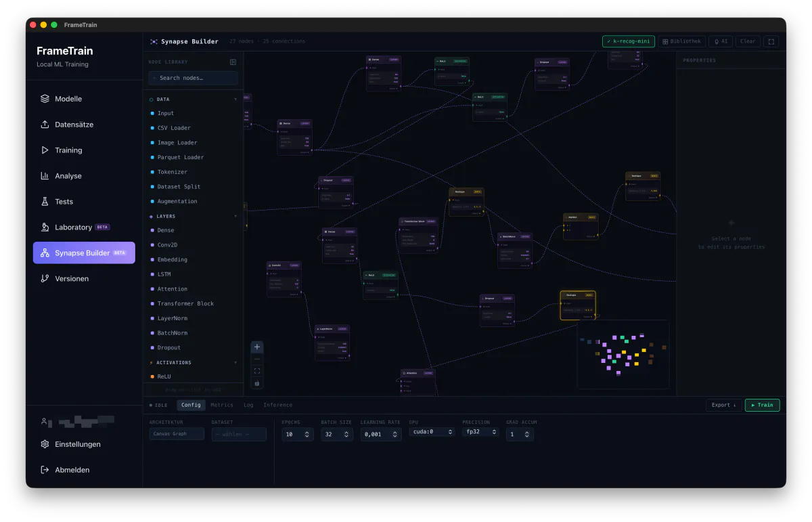Switch to the Metrics tab

[x=222, y=405]
